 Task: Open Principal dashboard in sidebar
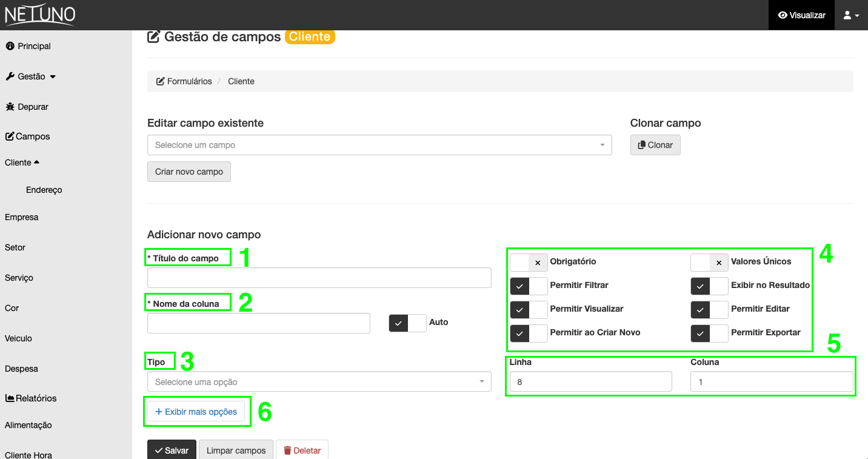(28, 46)
